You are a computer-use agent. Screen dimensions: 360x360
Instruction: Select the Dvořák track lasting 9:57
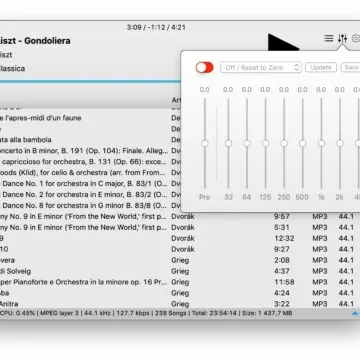coord(180,217)
